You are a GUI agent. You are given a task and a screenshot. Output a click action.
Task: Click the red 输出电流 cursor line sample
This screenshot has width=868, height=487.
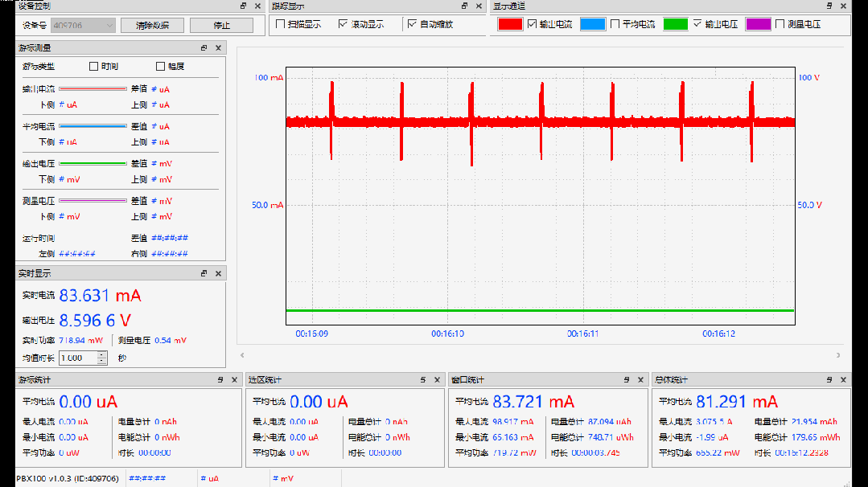coord(93,89)
